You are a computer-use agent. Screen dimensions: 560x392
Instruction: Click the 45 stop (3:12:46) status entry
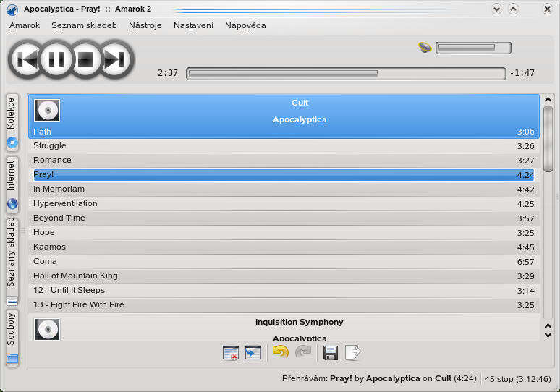pyautogui.click(x=517, y=379)
